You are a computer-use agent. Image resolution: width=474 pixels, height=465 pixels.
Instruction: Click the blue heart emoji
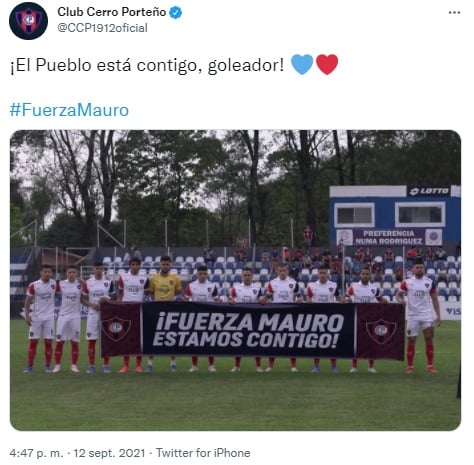point(302,64)
